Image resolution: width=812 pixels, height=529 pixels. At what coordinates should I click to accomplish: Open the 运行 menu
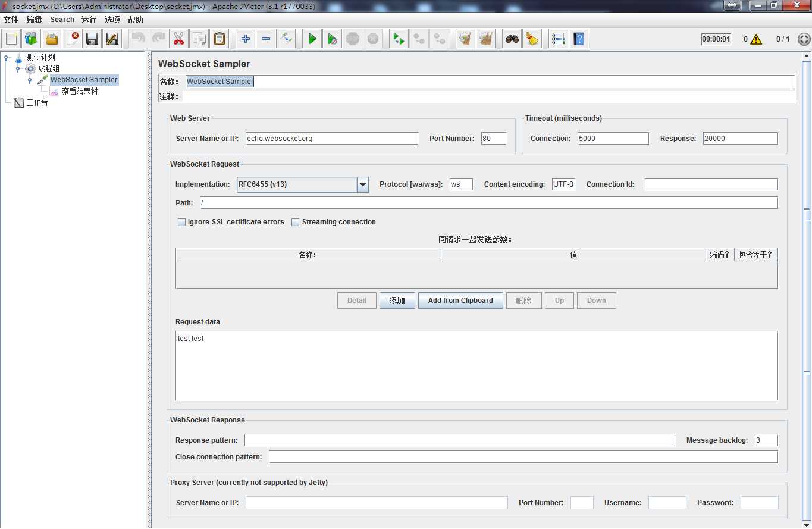pyautogui.click(x=89, y=20)
